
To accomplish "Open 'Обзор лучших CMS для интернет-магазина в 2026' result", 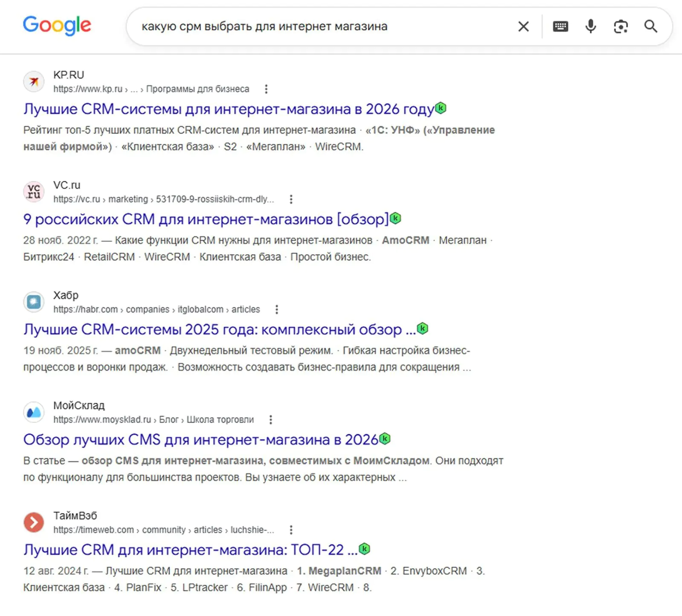I will coord(201,440).
